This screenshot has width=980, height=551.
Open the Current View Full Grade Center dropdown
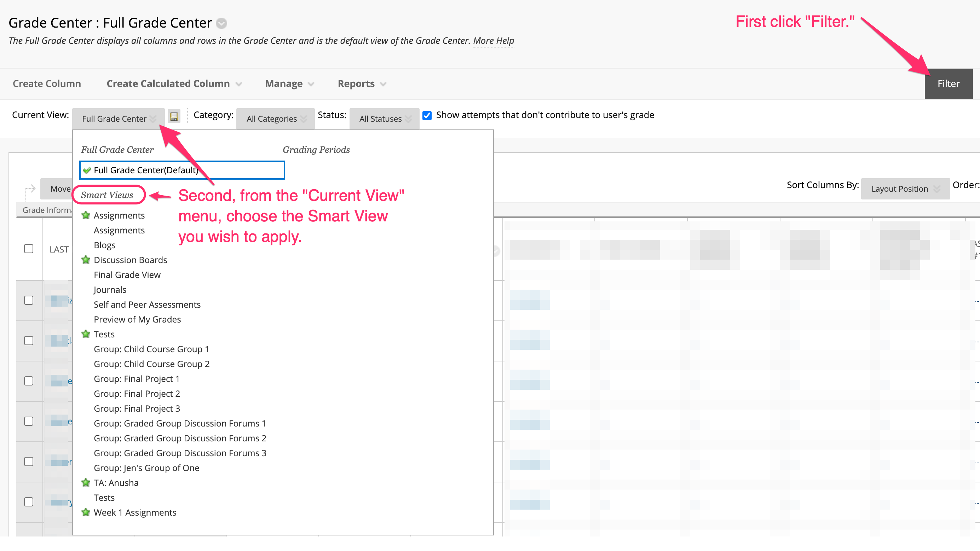[119, 118]
